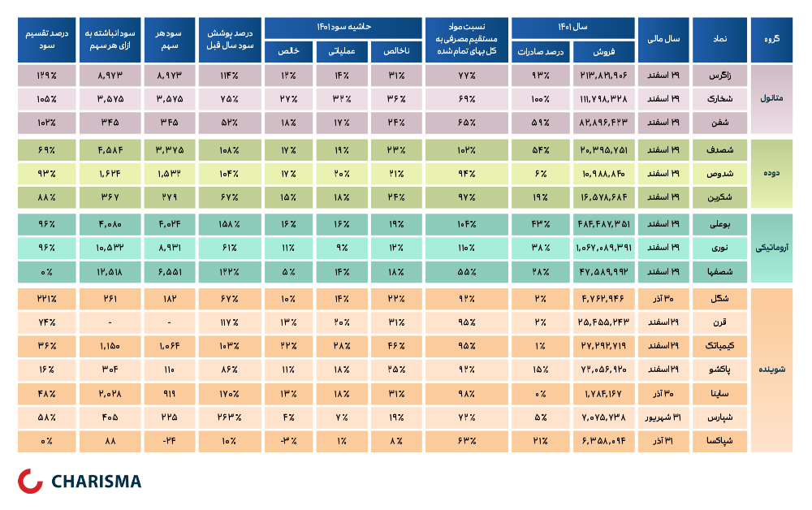Select the متانول group cell
This screenshot has height=510, width=812.
click(x=771, y=99)
